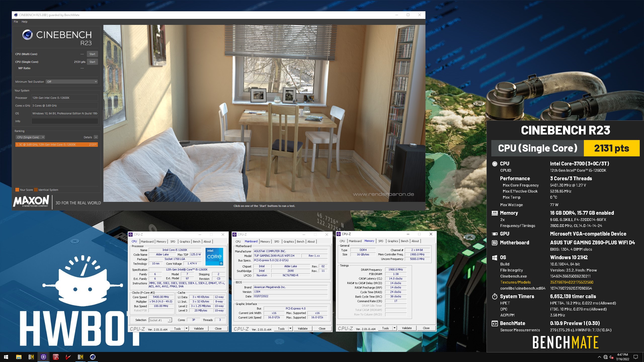This screenshot has height=362, width=644.
Task: Switch to Memory tab in first CPU-Z
Action: pos(161,242)
